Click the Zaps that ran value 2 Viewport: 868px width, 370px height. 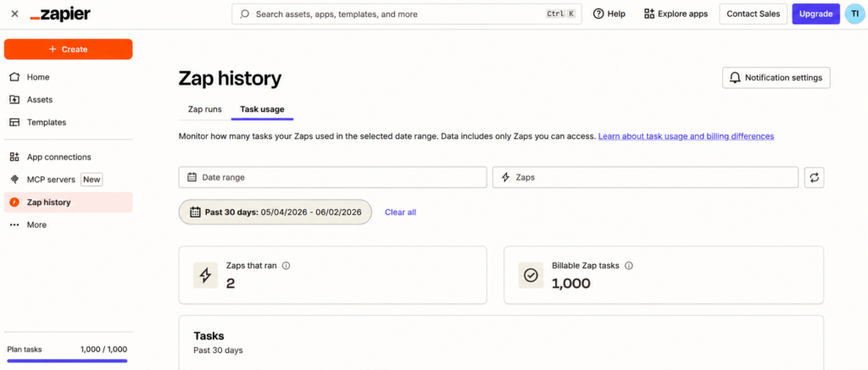tap(231, 284)
